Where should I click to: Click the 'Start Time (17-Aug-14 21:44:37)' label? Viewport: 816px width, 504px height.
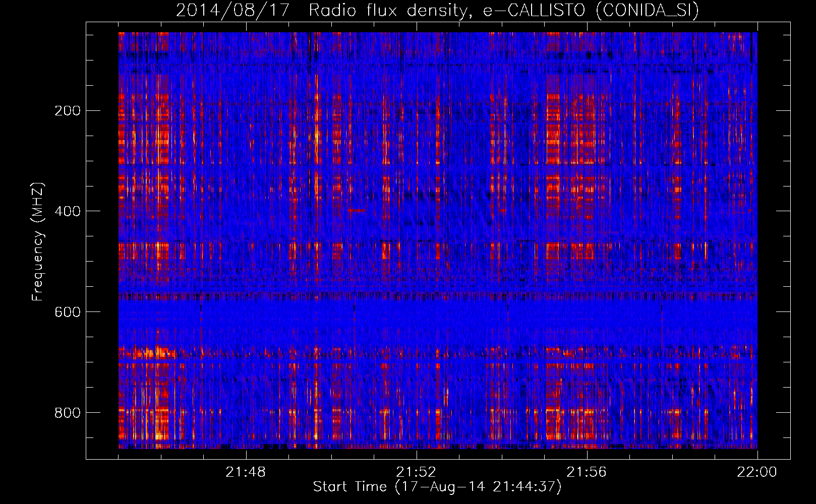(437, 487)
